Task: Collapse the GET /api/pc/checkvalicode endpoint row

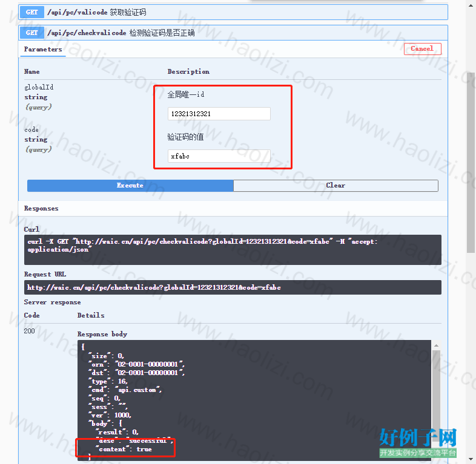Action: [233, 33]
